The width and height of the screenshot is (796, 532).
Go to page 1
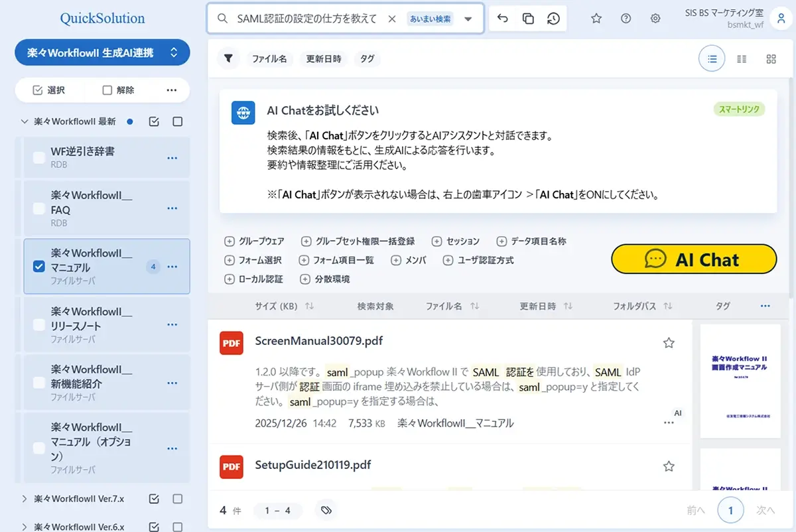click(730, 511)
